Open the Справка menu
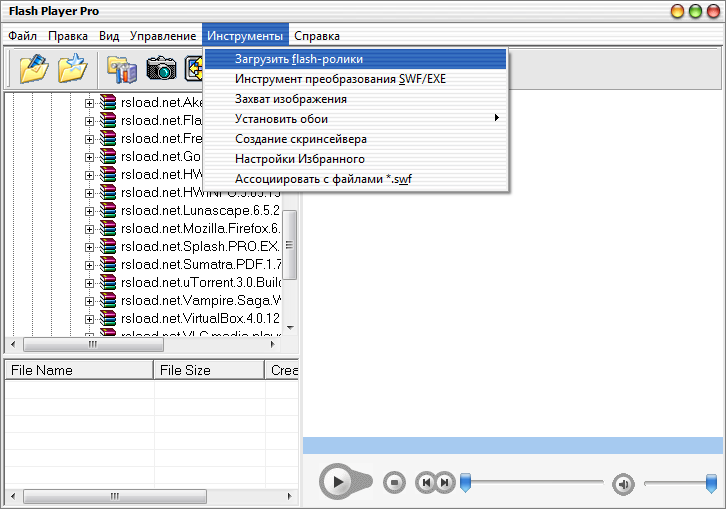 (x=317, y=36)
